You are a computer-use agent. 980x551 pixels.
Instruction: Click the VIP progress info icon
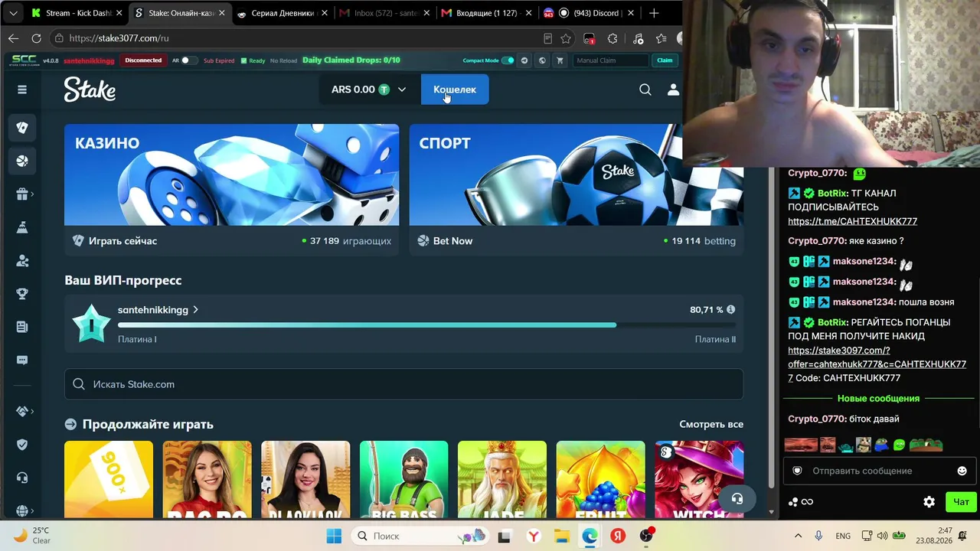click(x=730, y=310)
